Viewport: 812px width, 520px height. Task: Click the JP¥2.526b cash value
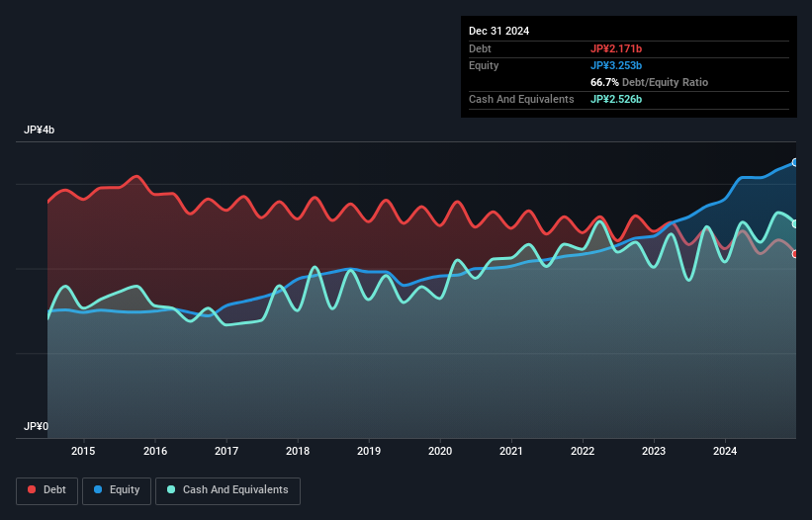coord(616,99)
